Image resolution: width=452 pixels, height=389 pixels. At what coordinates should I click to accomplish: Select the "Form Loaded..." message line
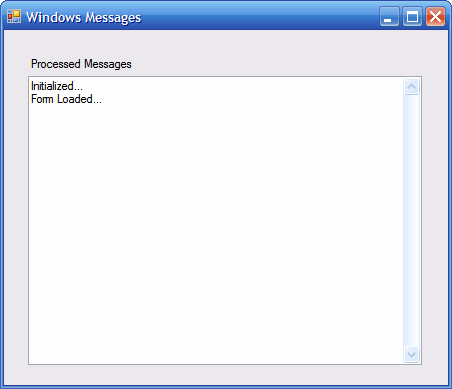66,99
